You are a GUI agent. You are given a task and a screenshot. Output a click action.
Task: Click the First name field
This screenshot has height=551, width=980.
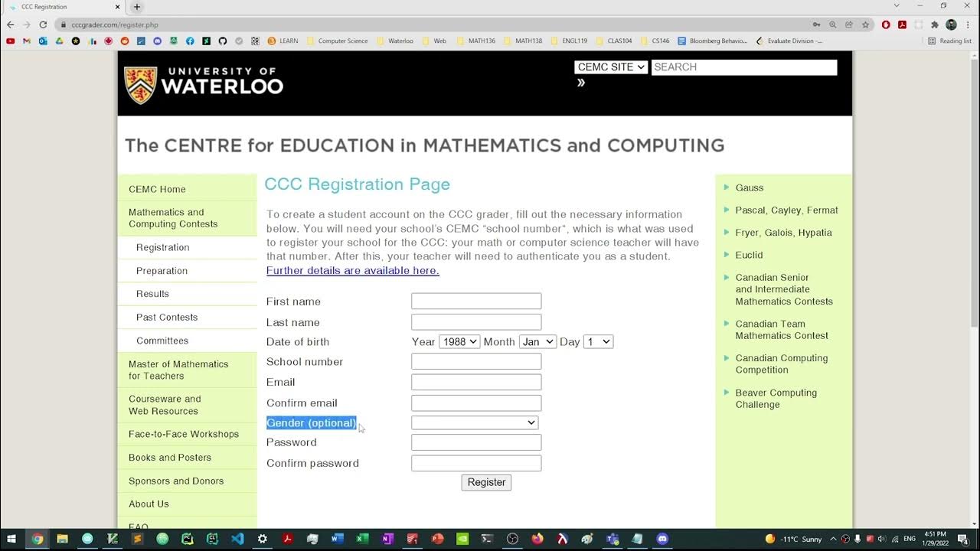tap(476, 302)
